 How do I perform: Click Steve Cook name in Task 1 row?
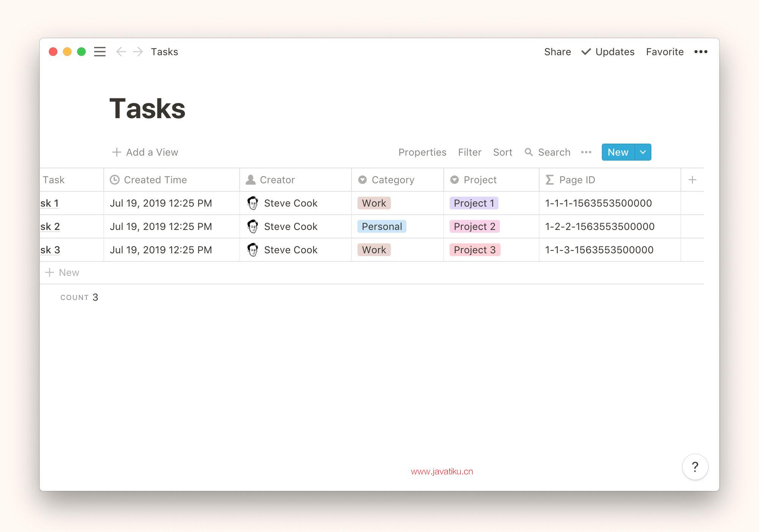pos(291,203)
